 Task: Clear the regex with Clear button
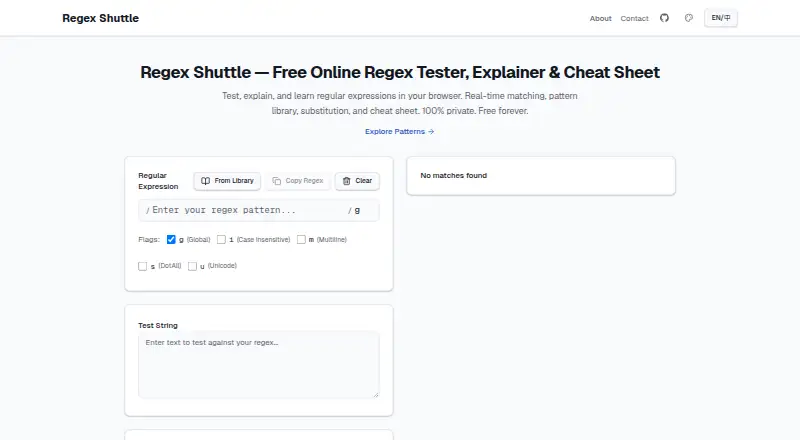[357, 181]
